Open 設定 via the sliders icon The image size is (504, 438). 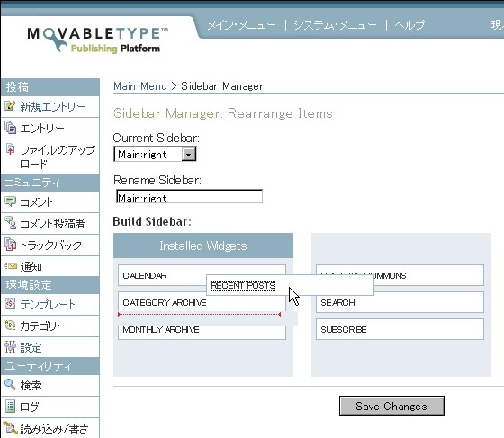coord(10,347)
